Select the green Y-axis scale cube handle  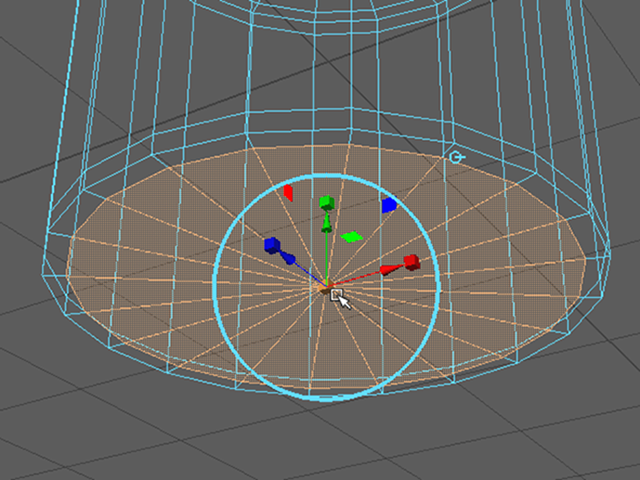327,203
